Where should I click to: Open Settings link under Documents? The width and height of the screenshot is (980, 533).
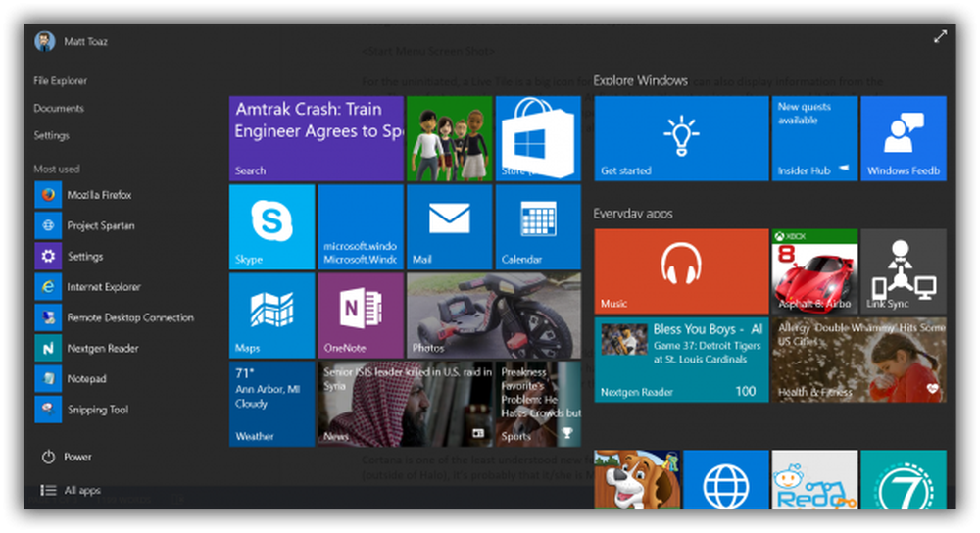(51, 135)
